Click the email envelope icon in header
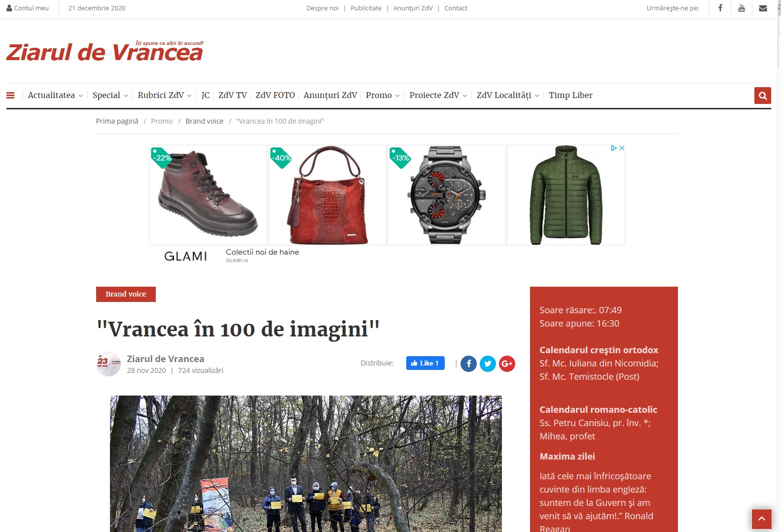 763,8
